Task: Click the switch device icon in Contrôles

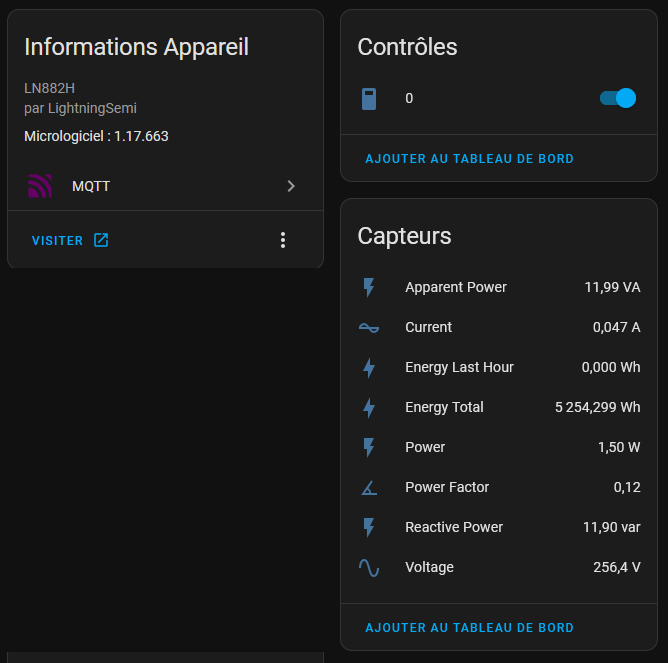Action: [369, 99]
